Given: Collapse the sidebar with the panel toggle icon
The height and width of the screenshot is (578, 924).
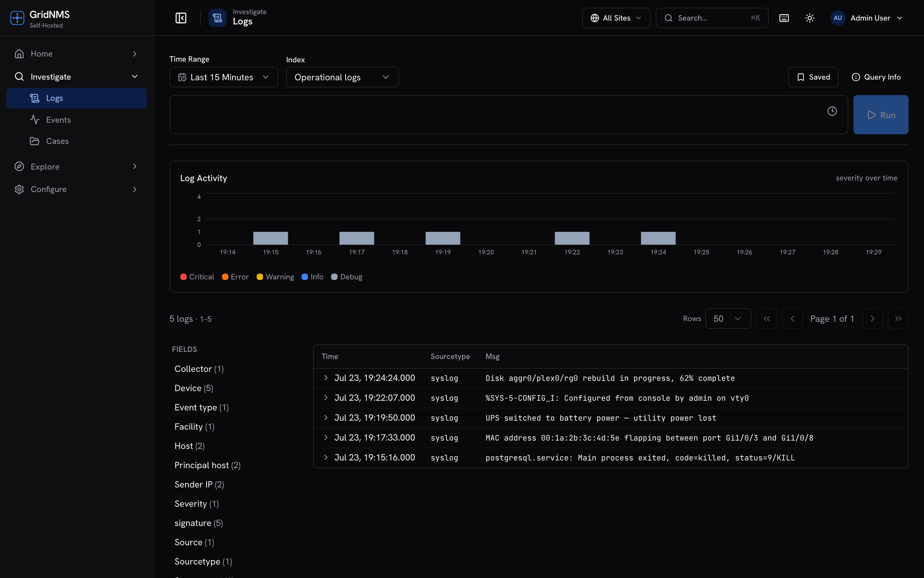Looking at the screenshot, I should [x=181, y=18].
